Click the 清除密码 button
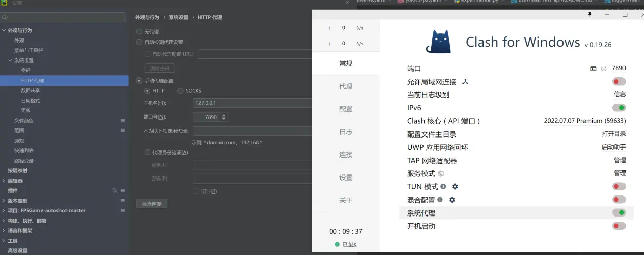This screenshot has height=255, width=644. pos(159,68)
